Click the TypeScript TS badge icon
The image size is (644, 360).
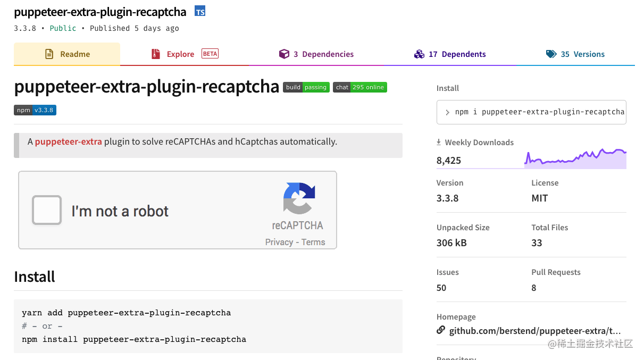pyautogui.click(x=200, y=11)
